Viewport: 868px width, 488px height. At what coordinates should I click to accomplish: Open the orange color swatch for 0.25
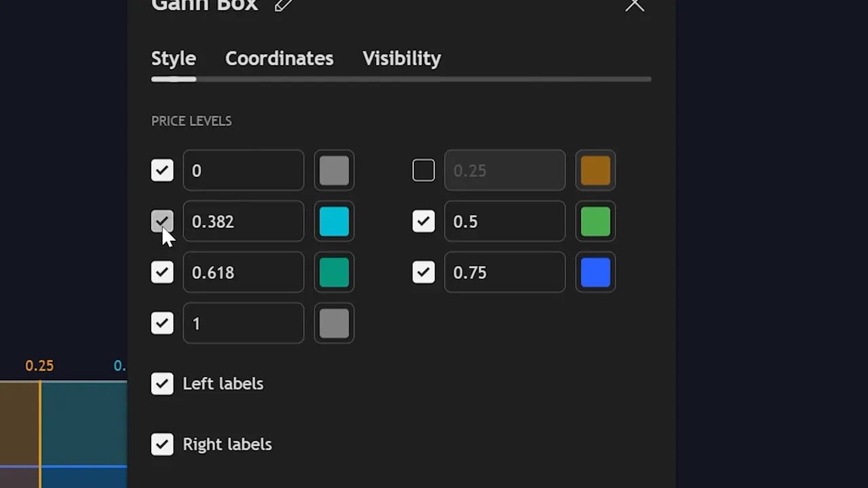pos(595,170)
